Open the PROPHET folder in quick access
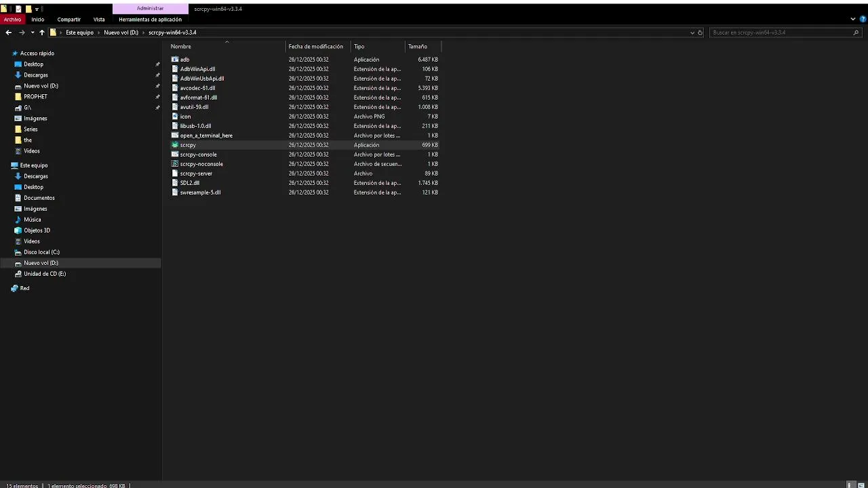Screen dimensions: 868x488 35,97
